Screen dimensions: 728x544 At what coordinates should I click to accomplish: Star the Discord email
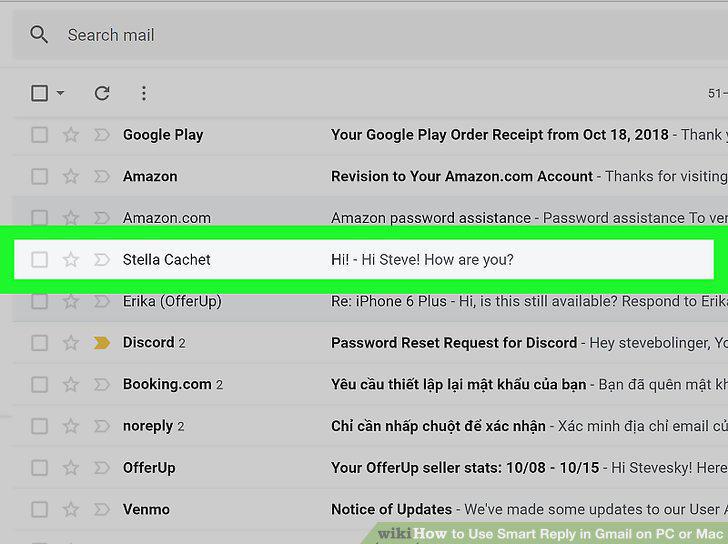(71, 343)
